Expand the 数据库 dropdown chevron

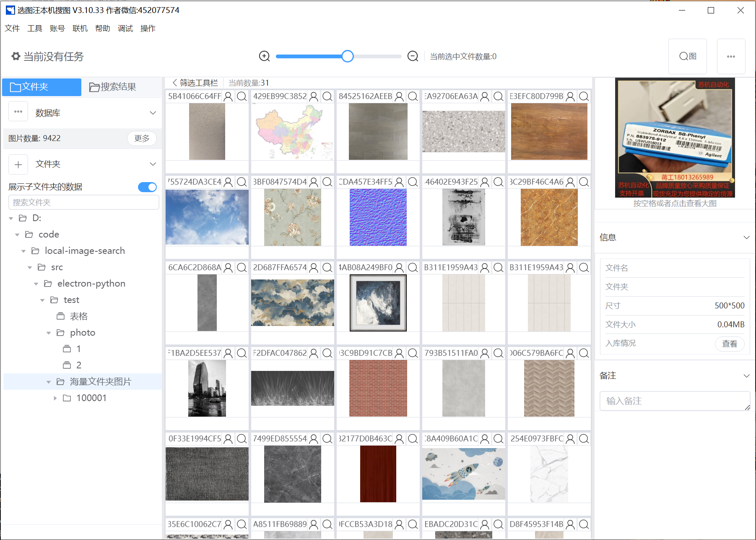click(x=153, y=113)
